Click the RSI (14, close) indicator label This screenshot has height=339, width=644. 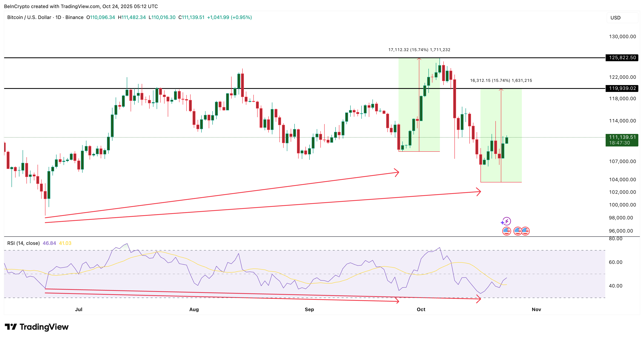(x=23, y=243)
